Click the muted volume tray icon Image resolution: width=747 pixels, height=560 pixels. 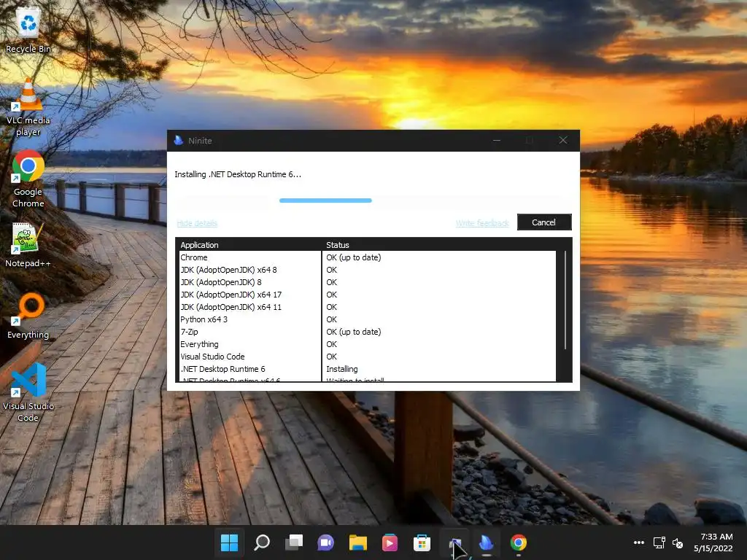[678, 542]
